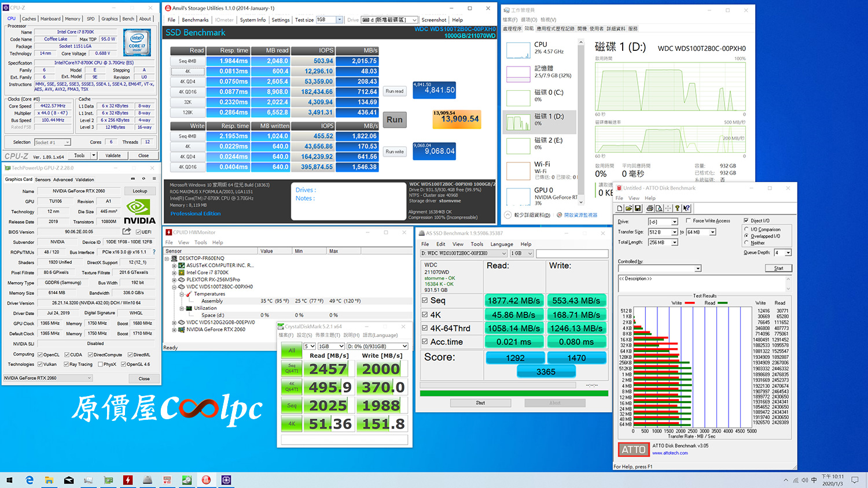Expand the Intel Core i7 8700K tree node

tap(174, 272)
